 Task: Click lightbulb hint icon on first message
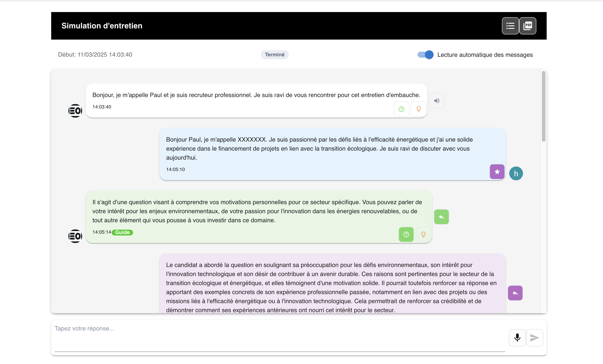(x=418, y=109)
